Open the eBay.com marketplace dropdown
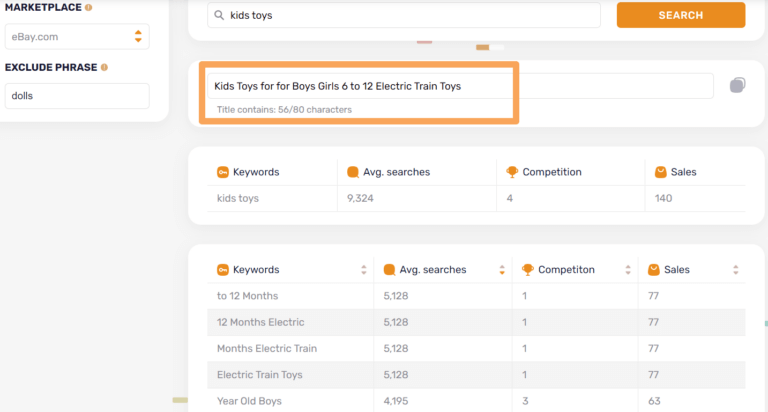 (77, 37)
